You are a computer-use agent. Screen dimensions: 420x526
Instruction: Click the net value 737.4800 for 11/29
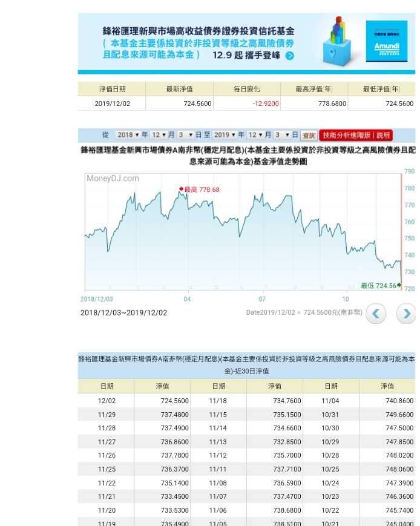(x=174, y=415)
